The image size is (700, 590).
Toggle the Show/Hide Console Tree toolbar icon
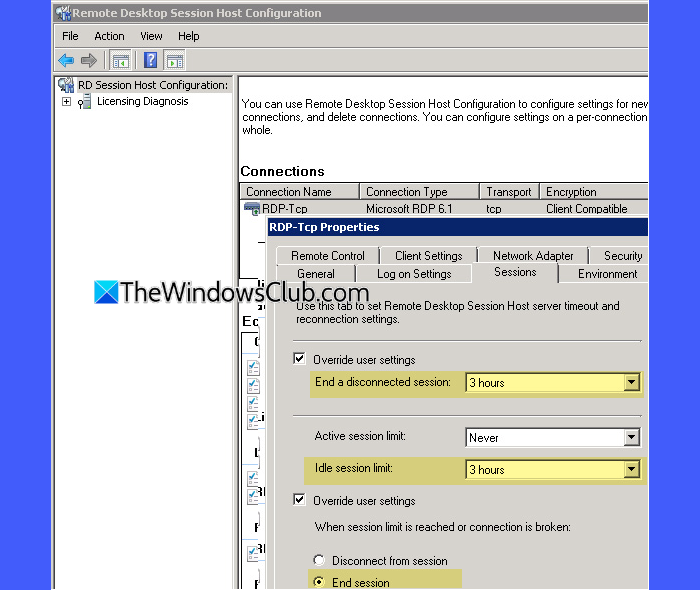point(121,60)
